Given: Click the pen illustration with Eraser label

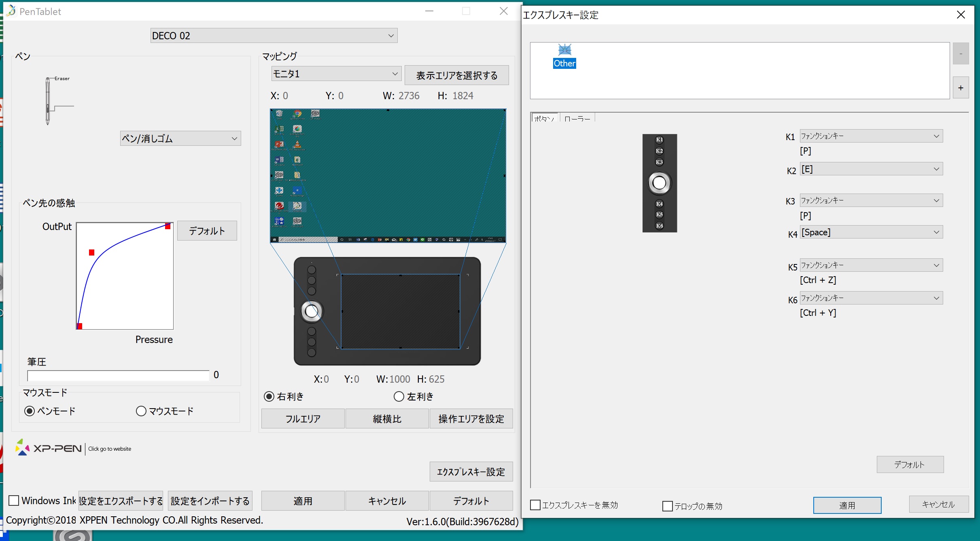Looking at the screenshot, I should pos(58,100).
